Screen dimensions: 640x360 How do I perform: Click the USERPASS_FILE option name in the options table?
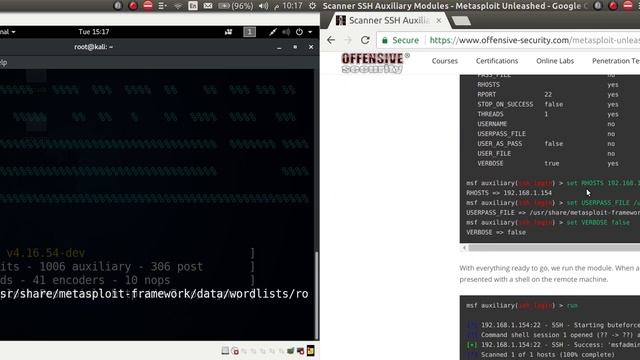click(502, 134)
